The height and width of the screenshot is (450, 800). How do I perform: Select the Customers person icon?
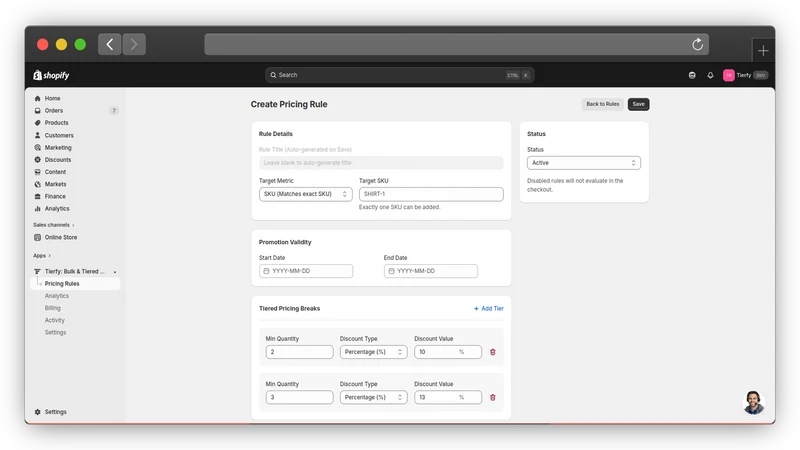point(37,135)
